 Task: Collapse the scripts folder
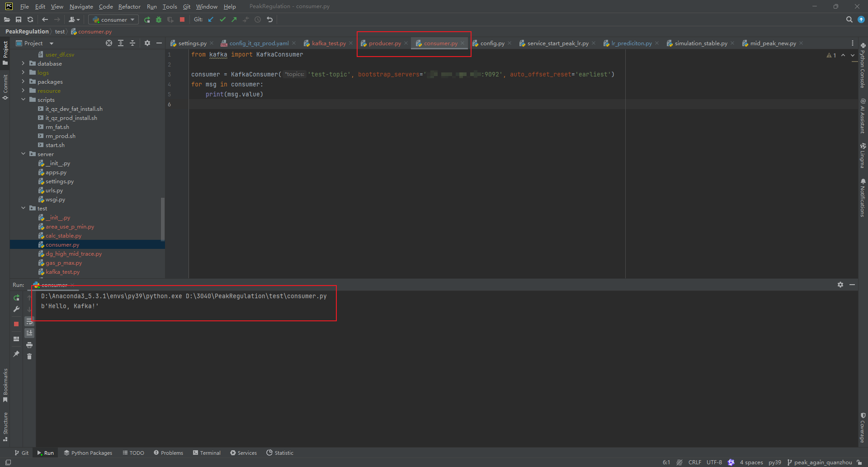[x=23, y=100]
